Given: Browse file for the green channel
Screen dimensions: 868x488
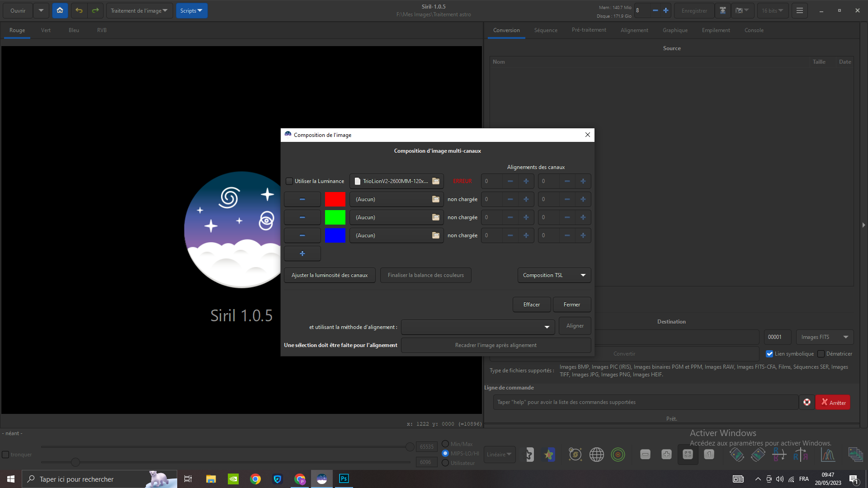Looking at the screenshot, I should pos(436,217).
